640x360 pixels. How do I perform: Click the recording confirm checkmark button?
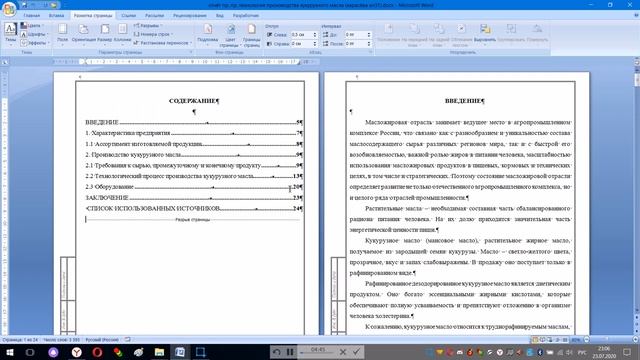pyautogui.click(x=357, y=352)
